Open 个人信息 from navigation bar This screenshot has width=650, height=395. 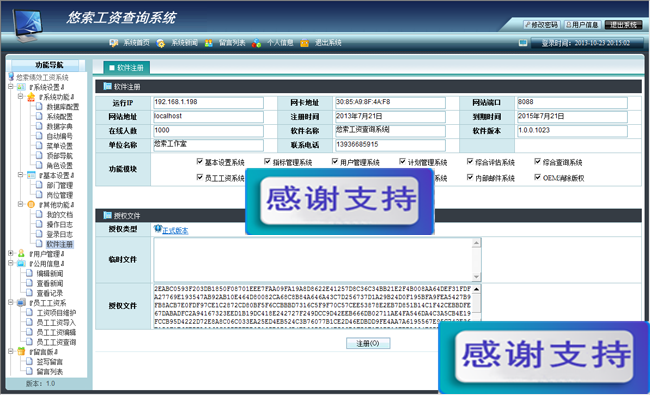(x=280, y=43)
